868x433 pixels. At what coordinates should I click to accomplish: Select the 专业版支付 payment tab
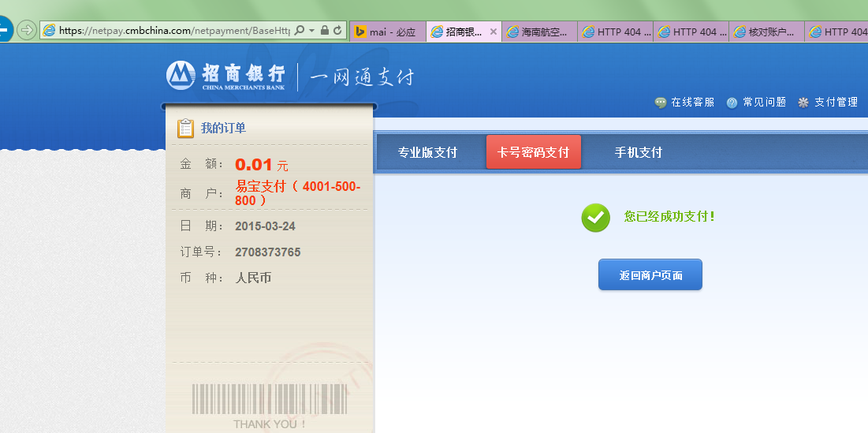tap(427, 152)
